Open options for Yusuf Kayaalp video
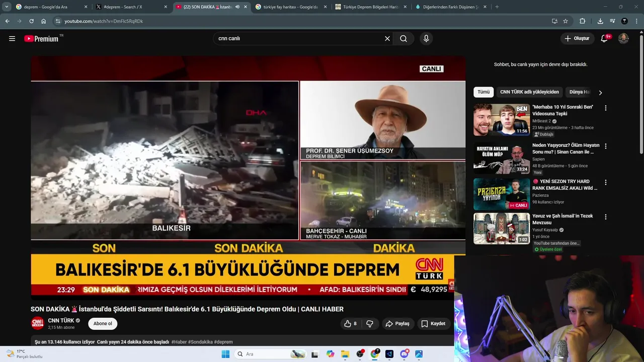 coord(606,217)
